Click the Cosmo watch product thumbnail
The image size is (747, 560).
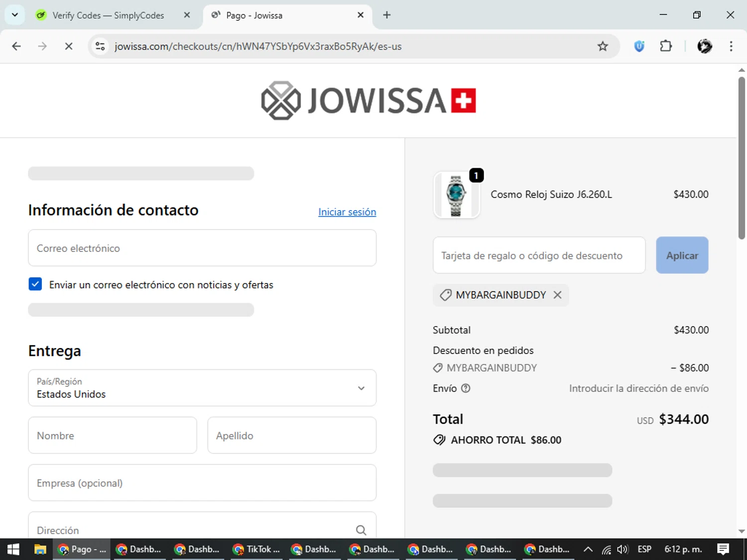(x=457, y=195)
